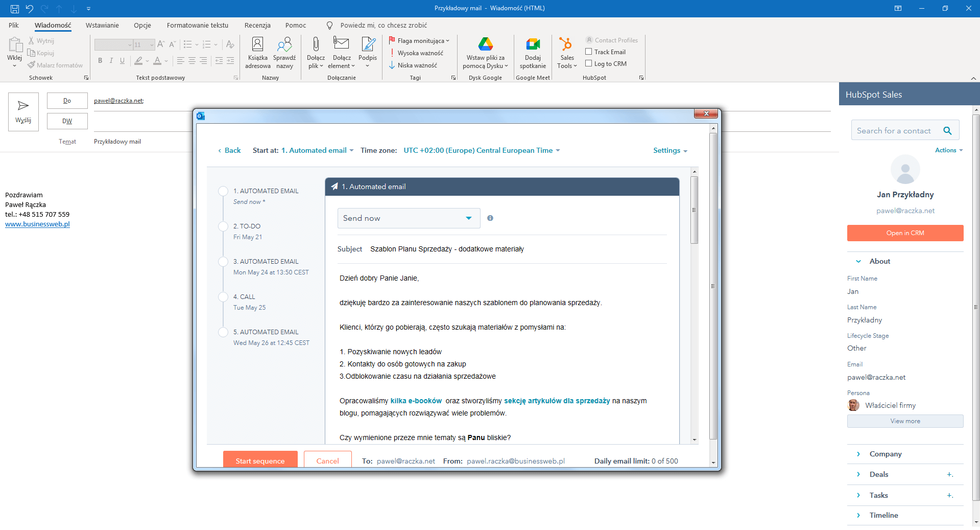The width and height of the screenshot is (980, 530).
Task: Collapse the About section
Action: click(x=858, y=261)
